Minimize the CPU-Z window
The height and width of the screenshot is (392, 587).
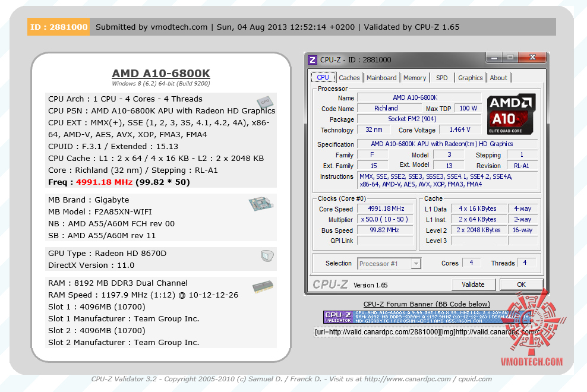click(494, 58)
